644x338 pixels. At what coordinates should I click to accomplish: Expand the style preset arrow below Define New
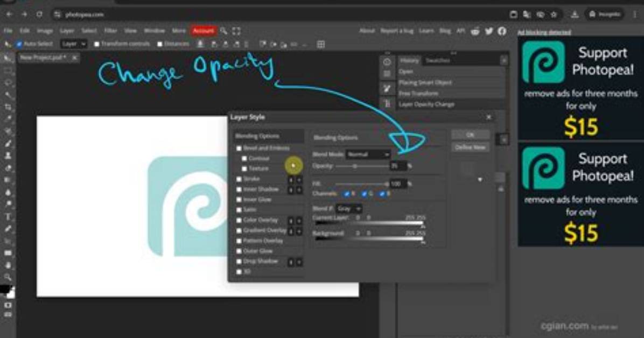pyautogui.click(x=480, y=179)
